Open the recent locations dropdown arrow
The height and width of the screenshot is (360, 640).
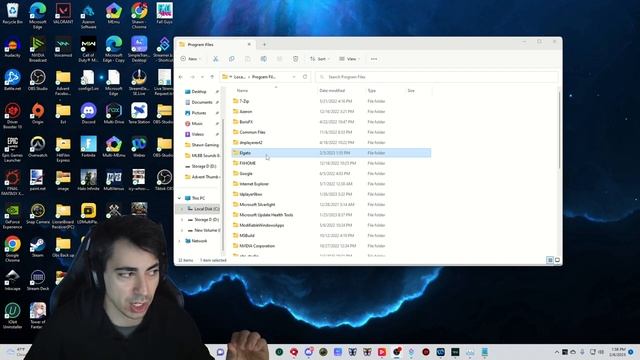[x=202, y=77]
